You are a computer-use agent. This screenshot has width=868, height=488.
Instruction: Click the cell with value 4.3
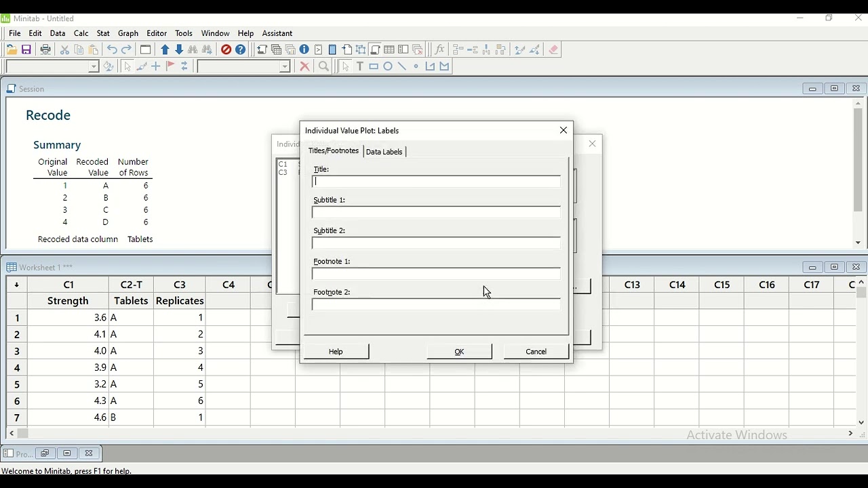68,401
